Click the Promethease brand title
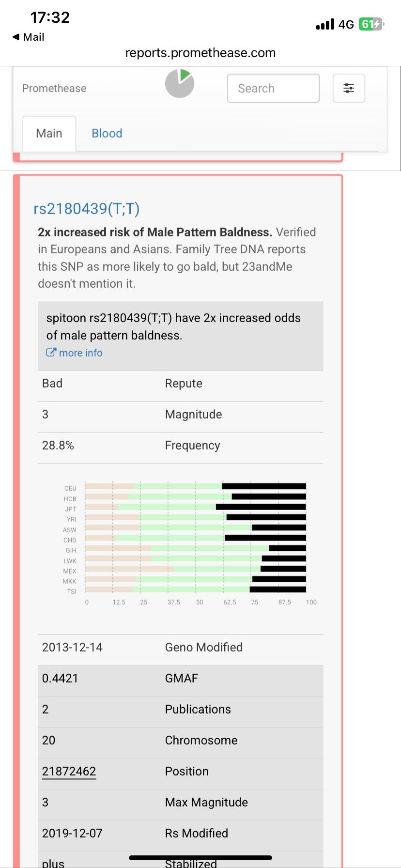Screen dimensions: 401x868 [x=54, y=88]
